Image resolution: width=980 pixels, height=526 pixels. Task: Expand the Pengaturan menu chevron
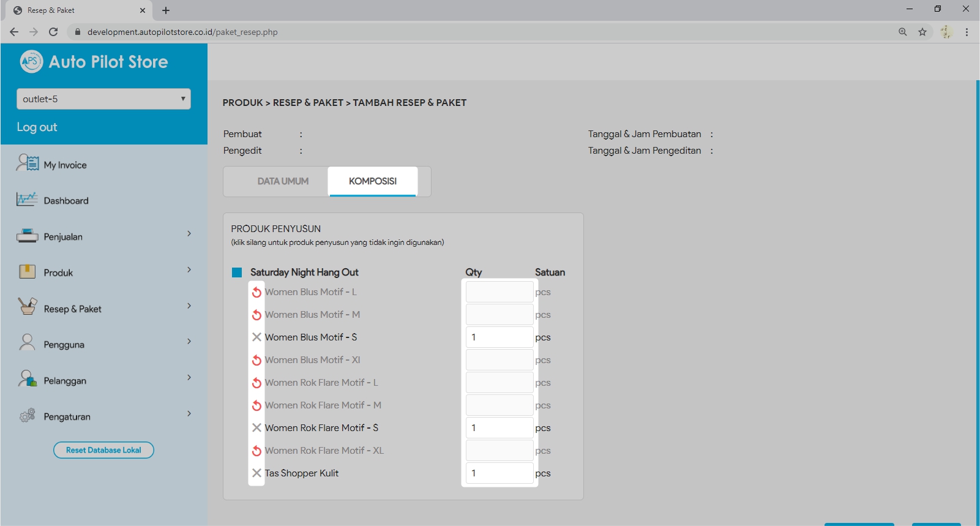[189, 414]
